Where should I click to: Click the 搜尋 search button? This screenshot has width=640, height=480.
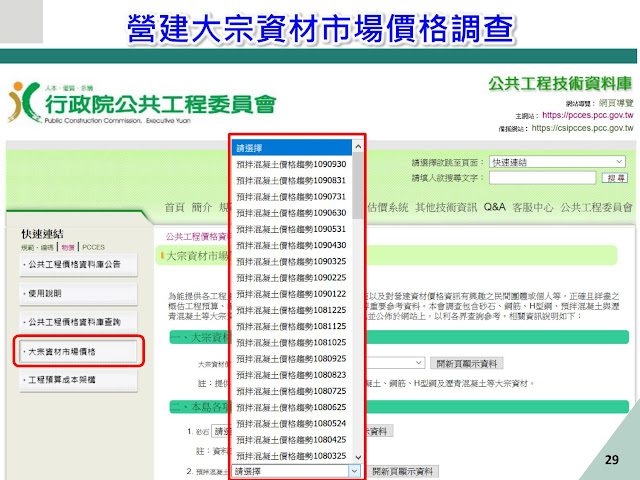click(615, 178)
